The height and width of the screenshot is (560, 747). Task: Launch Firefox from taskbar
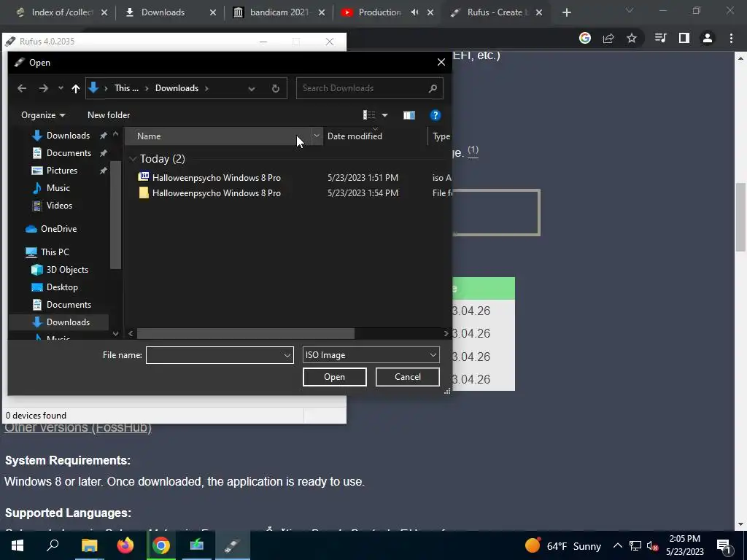pos(125,545)
